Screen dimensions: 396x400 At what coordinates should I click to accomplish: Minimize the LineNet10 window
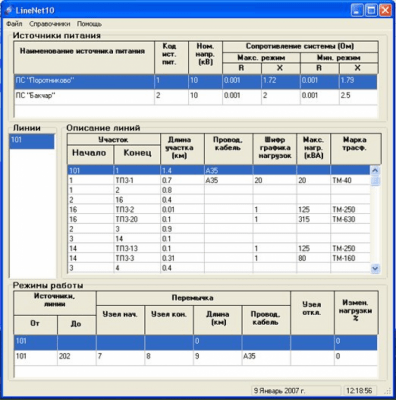[x=357, y=10]
